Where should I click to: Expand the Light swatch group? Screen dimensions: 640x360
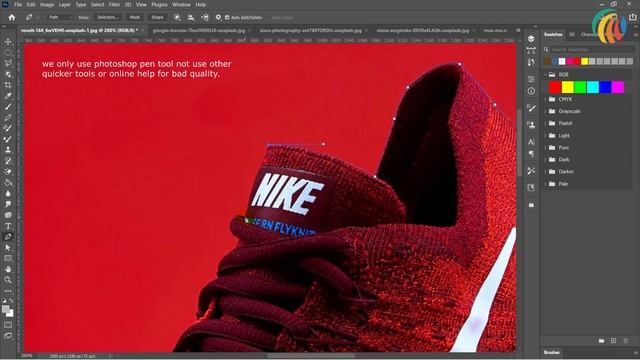pos(545,136)
